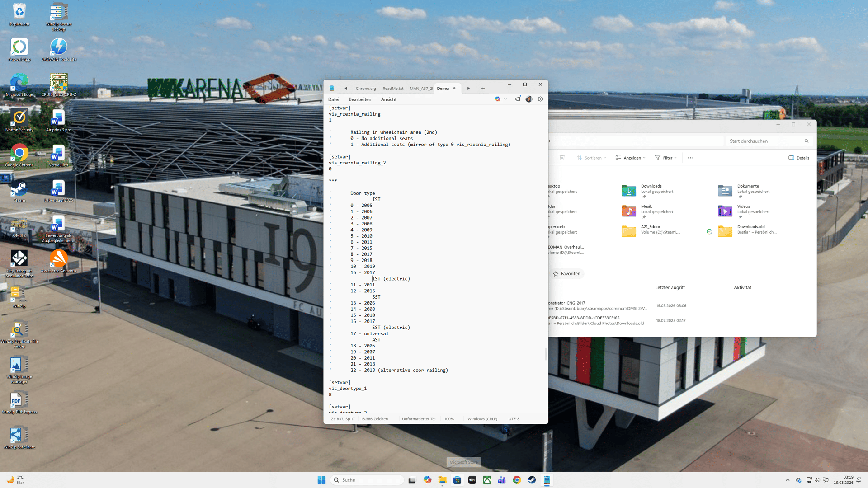This screenshot has height=488, width=868.
Task: Open the Filter dropdown in Explorer
Action: coord(666,158)
